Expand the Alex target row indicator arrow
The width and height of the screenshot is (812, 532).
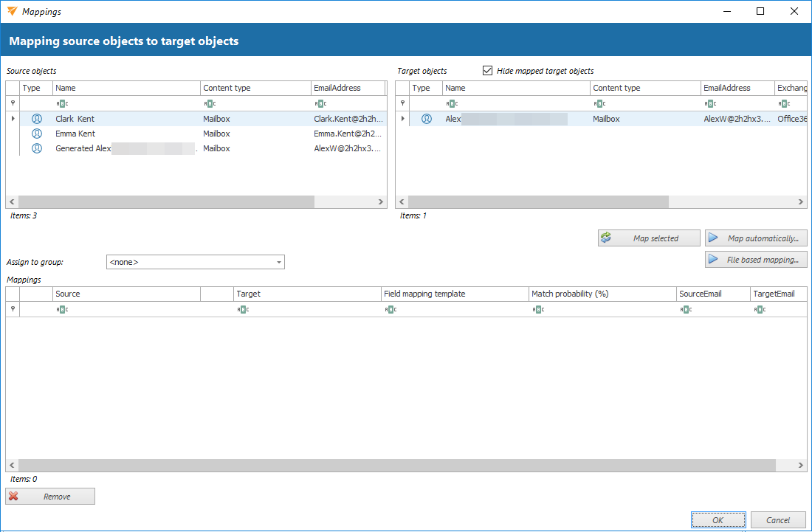(402, 119)
